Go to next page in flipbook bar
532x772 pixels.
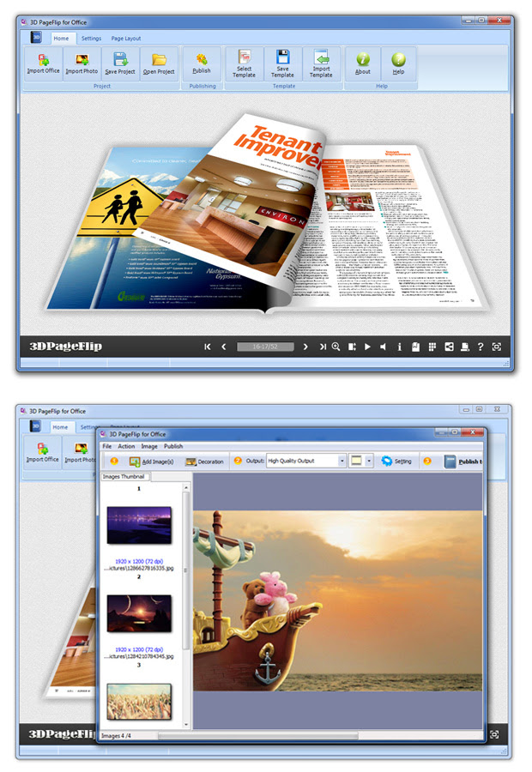[305, 347]
